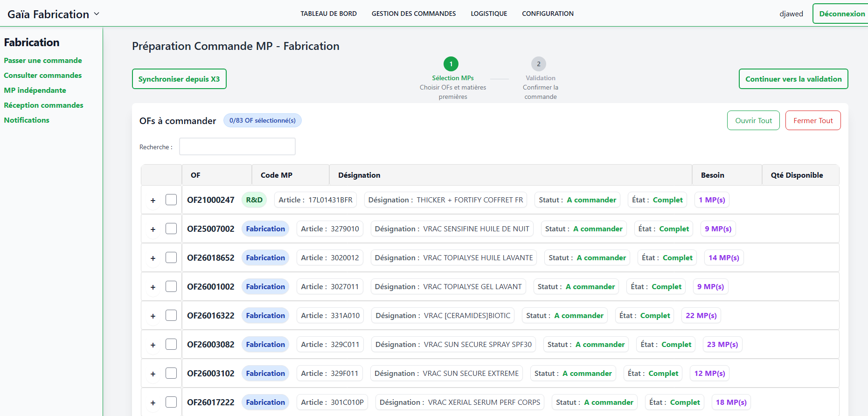Click 9 MP(s) badge on OF25007002

pyautogui.click(x=718, y=229)
